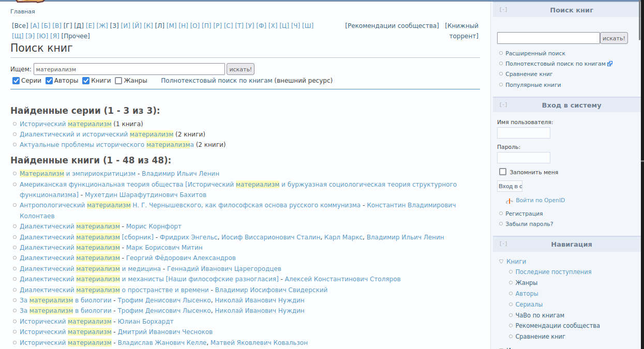The width and height of the screenshot is (644, 349).
Task: Collapse the Навигация sidebar block
Action: 503,244
